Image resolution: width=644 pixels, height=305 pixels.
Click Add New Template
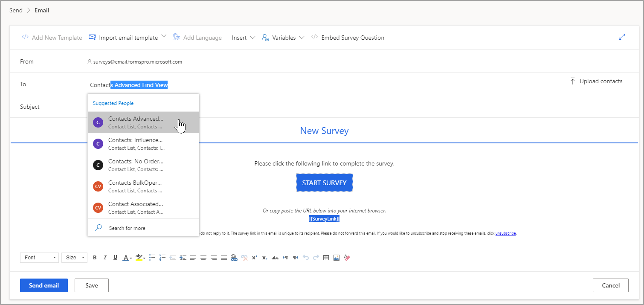pyautogui.click(x=52, y=38)
